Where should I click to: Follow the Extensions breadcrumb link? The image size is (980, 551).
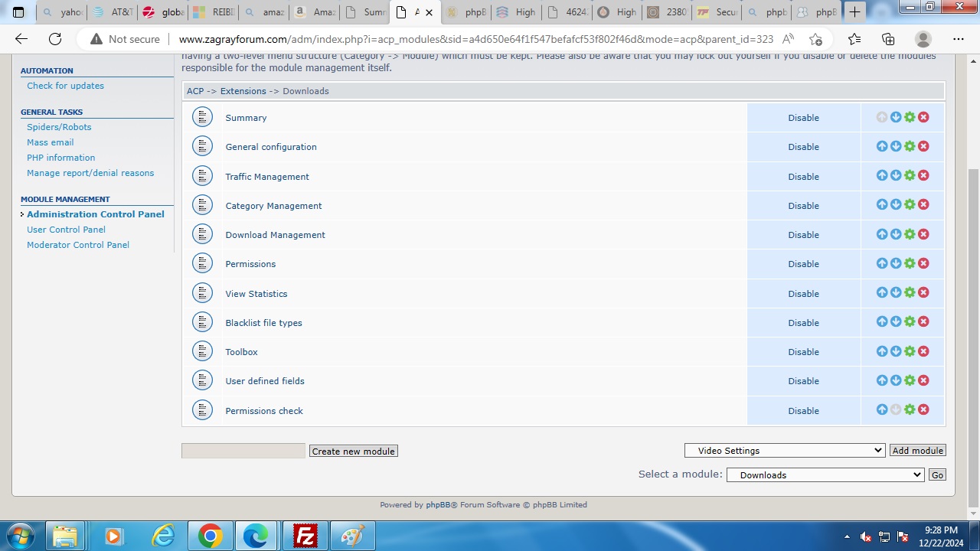[x=243, y=91]
